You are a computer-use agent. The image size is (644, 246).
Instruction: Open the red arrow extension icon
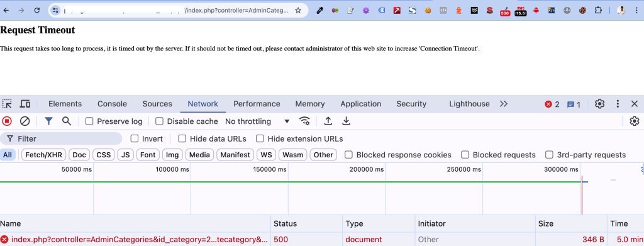[x=397, y=11]
